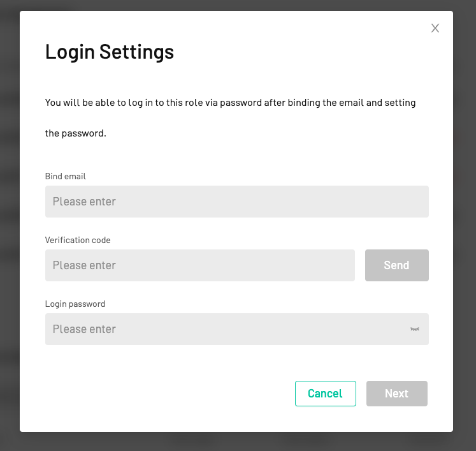Image resolution: width=476 pixels, height=451 pixels.
Task: Click "Please enter" placeholder under Verification code
Action: [84, 265]
